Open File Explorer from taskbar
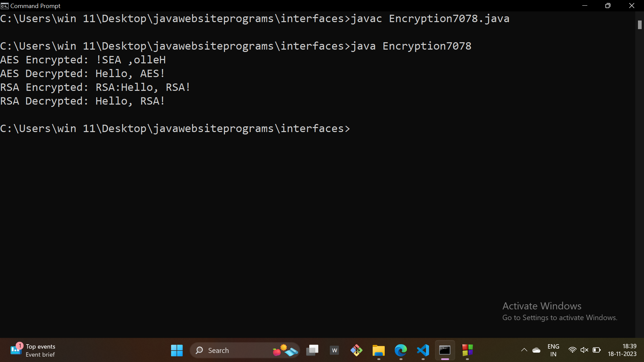Screen dimensions: 644x362 coord(379,351)
